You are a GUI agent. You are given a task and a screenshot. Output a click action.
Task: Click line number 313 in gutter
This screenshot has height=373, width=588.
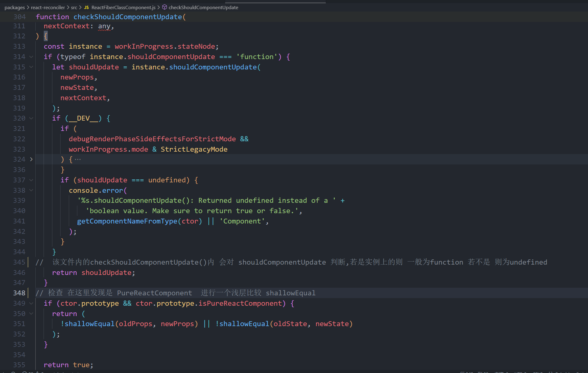tap(19, 46)
